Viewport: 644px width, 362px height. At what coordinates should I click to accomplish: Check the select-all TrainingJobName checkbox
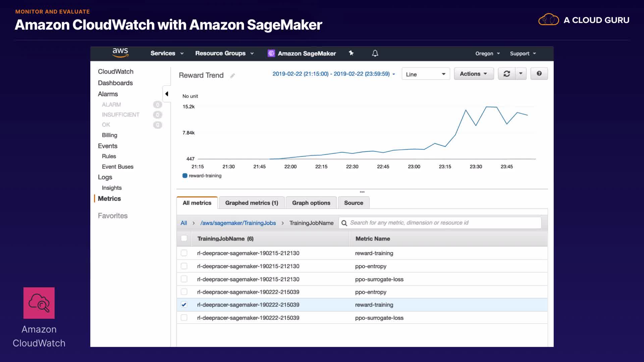click(x=184, y=238)
